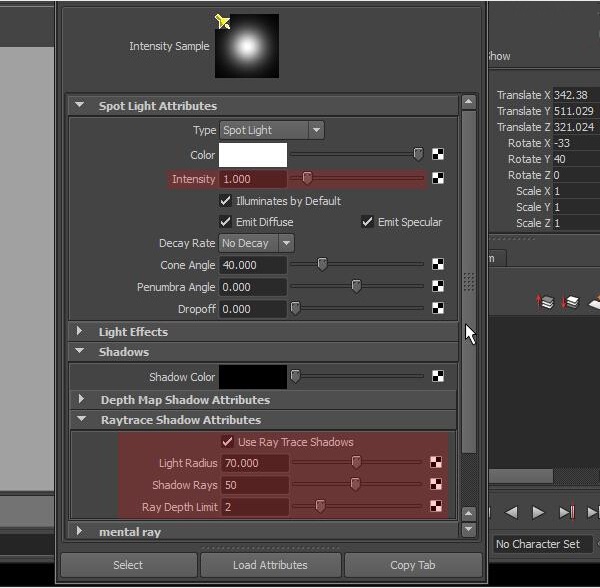Click the scroll up arrow above Spot Light Attributes scrollbar
Image resolution: width=600 pixels, height=588 pixels.
[x=469, y=101]
